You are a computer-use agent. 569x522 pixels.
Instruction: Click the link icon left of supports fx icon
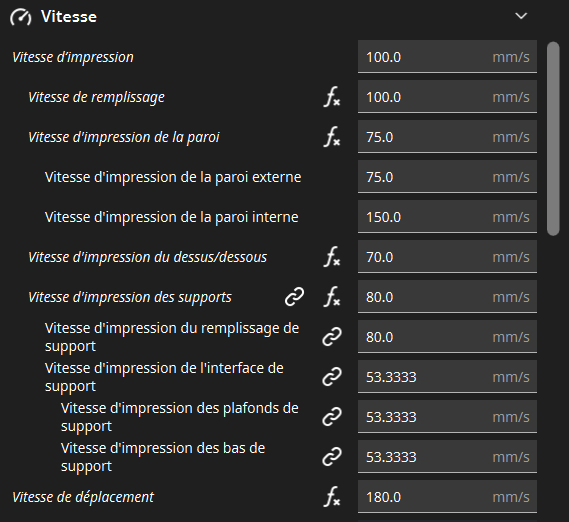pyautogui.click(x=294, y=297)
